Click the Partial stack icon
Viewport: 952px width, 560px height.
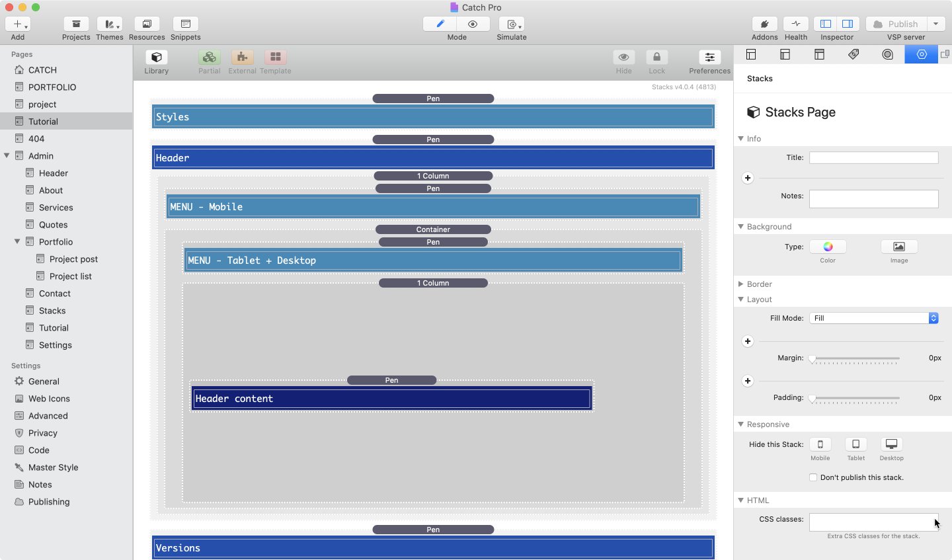tap(209, 58)
